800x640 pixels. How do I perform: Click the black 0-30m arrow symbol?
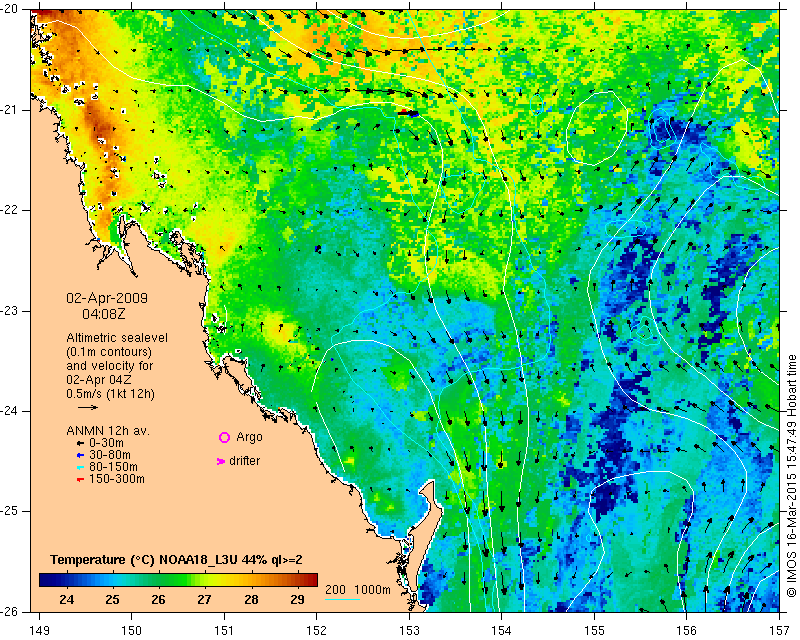(x=80, y=444)
